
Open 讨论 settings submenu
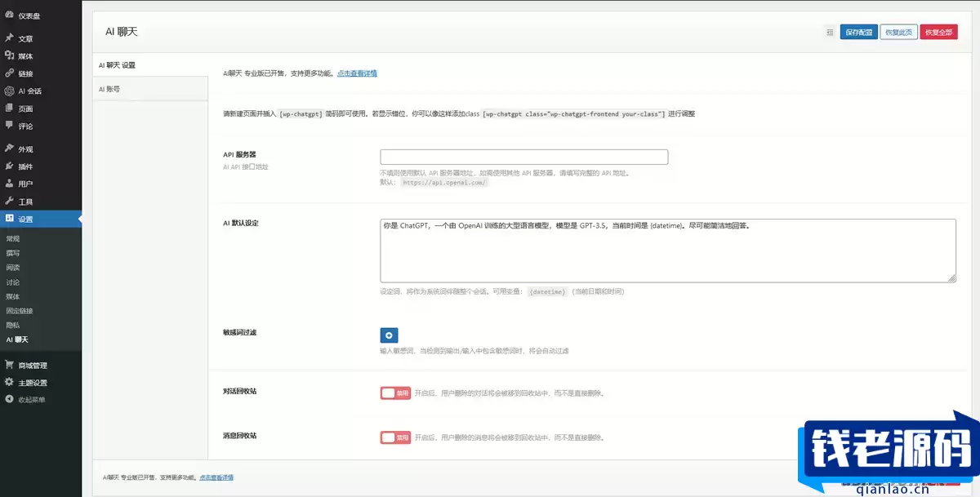coord(12,282)
